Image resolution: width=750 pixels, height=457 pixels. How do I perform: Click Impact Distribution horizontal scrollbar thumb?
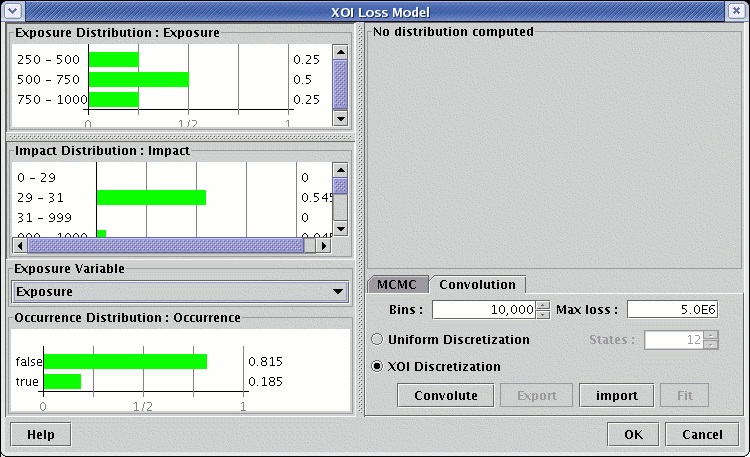pos(166,245)
